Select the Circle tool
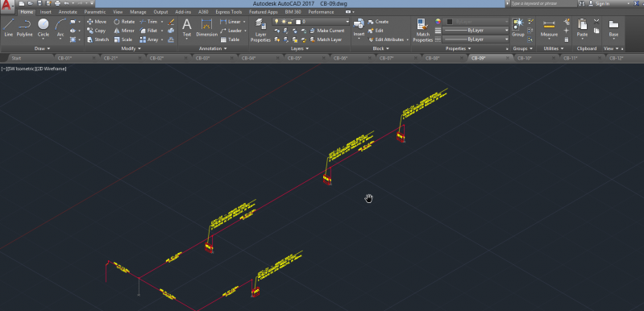The width and height of the screenshot is (644, 311). (x=44, y=27)
